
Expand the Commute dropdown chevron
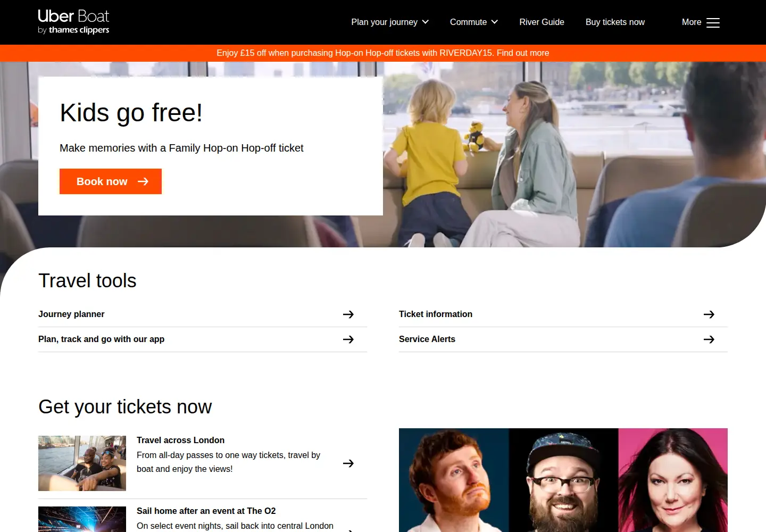(495, 22)
